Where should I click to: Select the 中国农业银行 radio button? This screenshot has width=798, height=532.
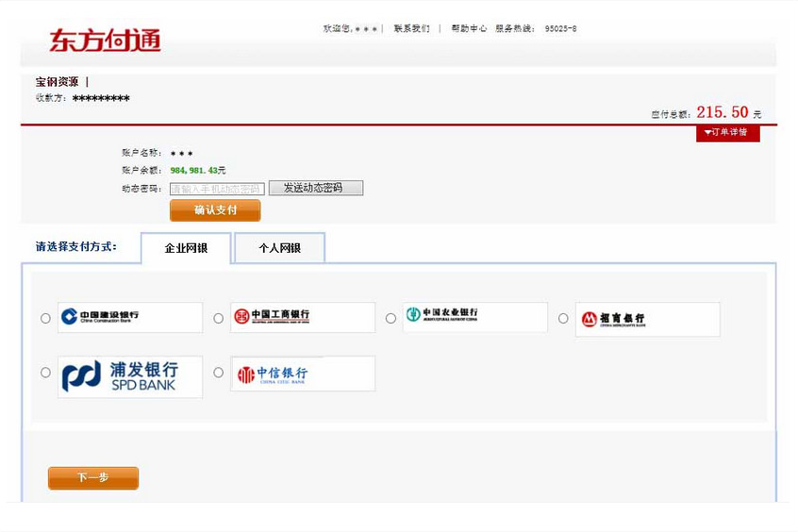(x=391, y=318)
